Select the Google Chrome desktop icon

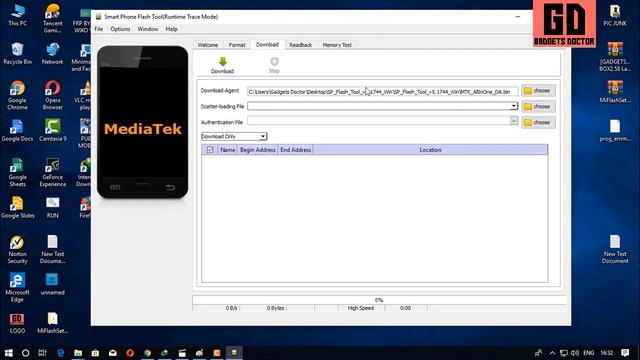pos(18,95)
